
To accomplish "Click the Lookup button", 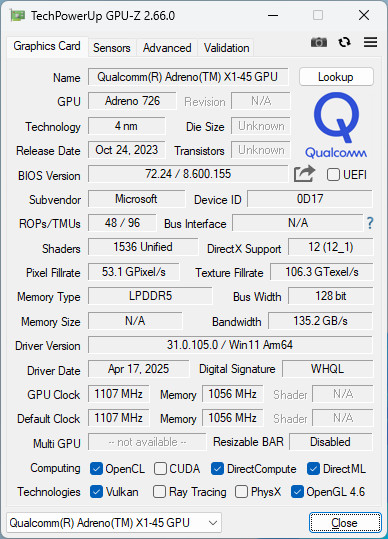I will coord(336,77).
